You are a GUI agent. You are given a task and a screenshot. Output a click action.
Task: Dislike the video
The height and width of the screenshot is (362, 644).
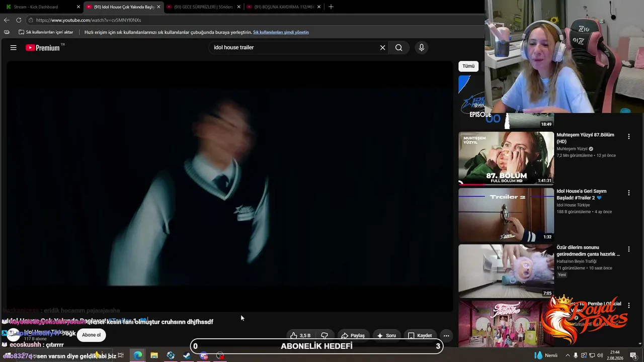(325, 335)
